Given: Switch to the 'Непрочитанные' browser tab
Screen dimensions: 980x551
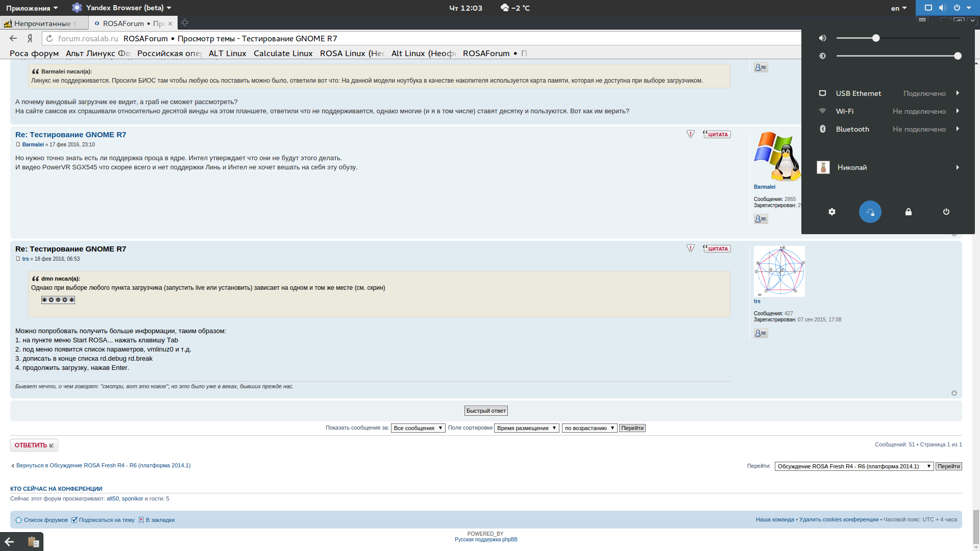Looking at the screenshot, I should pos(43,23).
